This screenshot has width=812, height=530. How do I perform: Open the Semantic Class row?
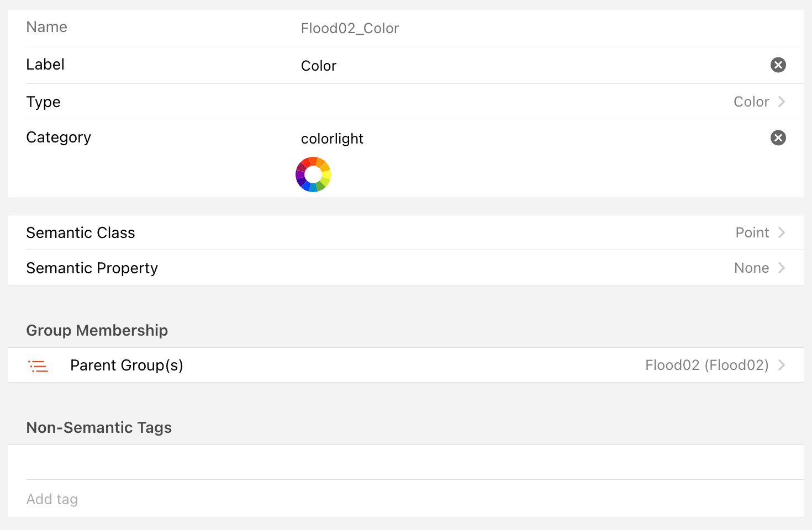click(81, 233)
